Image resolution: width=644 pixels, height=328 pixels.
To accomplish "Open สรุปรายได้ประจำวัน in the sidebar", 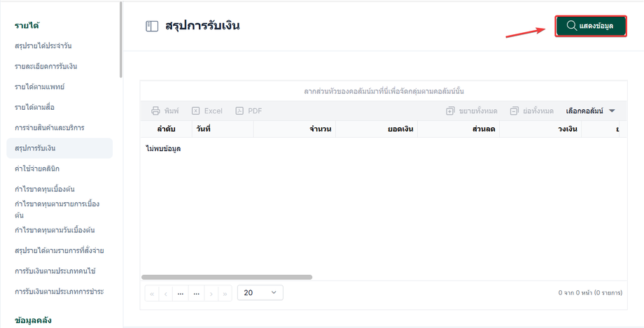I will point(43,45).
